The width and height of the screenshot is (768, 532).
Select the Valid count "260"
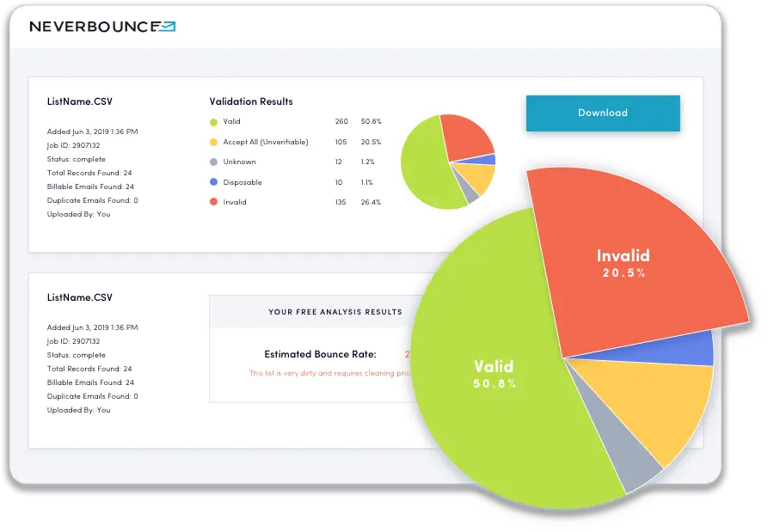(x=341, y=121)
